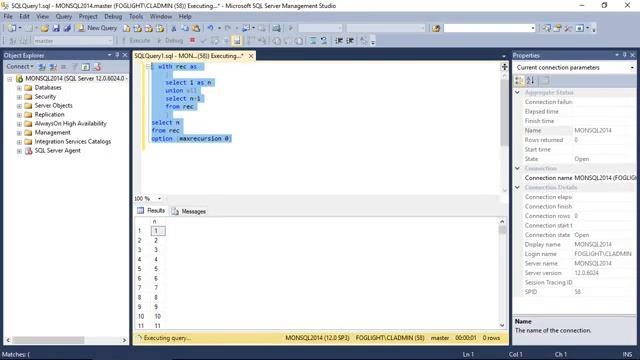Image resolution: width=640 pixels, height=360 pixels.
Task: Select Integration Services Catalogs item
Action: 73,142
